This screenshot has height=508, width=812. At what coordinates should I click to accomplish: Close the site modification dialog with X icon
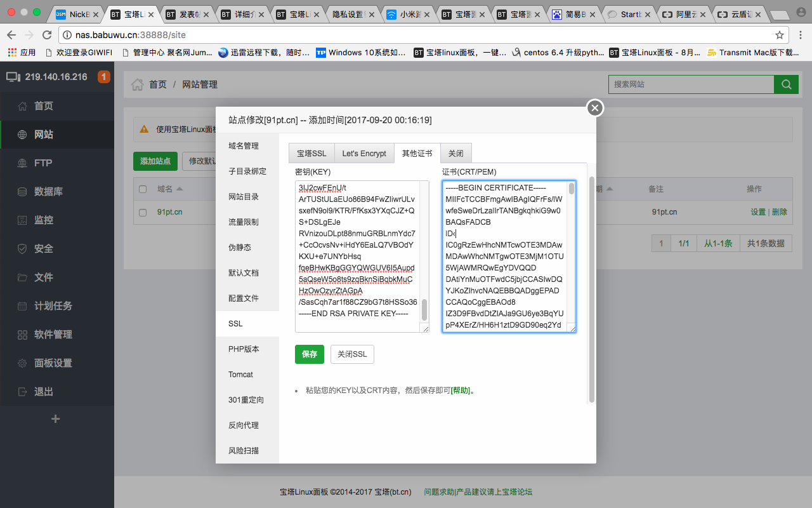(594, 108)
